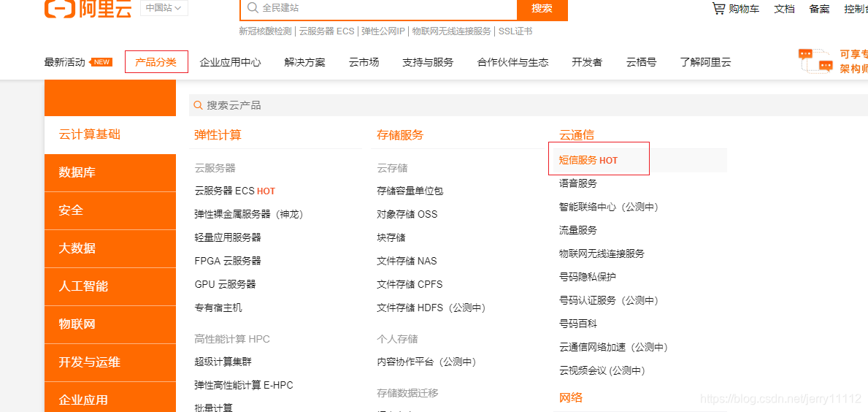Image resolution: width=868 pixels, height=412 pixels.
Task: Open the 云市场 menu
Action: (x=364, y=62)
